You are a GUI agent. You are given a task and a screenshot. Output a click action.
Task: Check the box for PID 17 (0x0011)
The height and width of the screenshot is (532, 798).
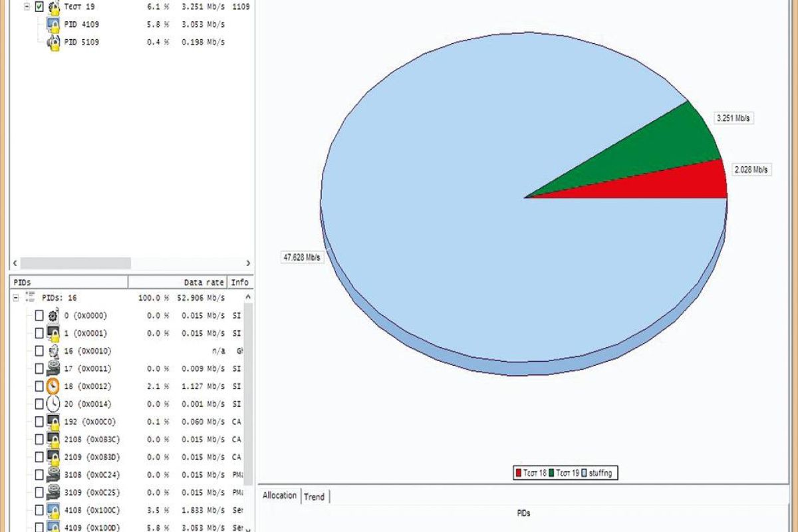pos(39,369)
